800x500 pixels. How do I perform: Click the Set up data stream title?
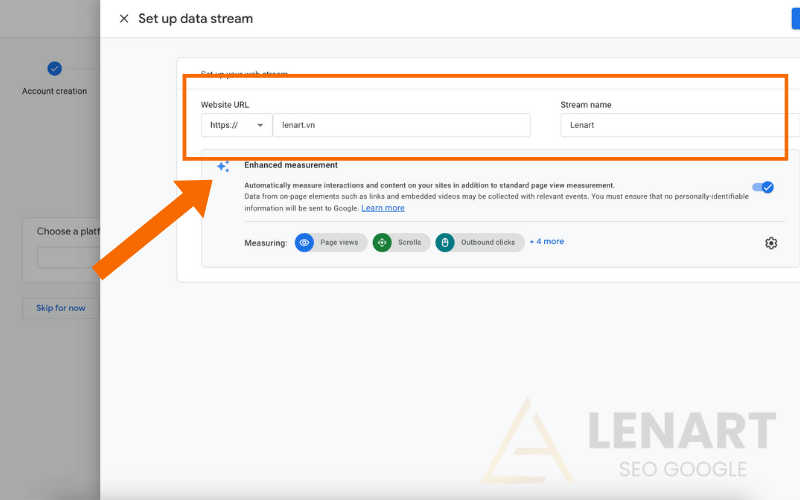pos(195,19)
